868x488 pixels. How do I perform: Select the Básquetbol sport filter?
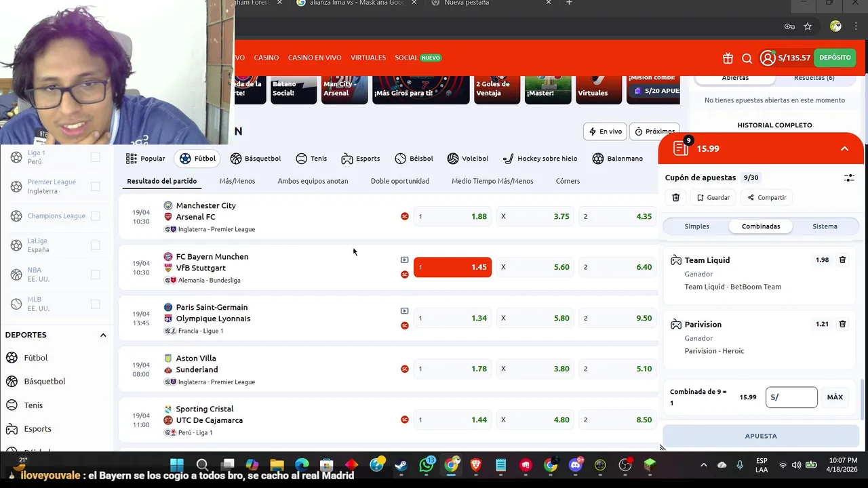coord(256,159)
